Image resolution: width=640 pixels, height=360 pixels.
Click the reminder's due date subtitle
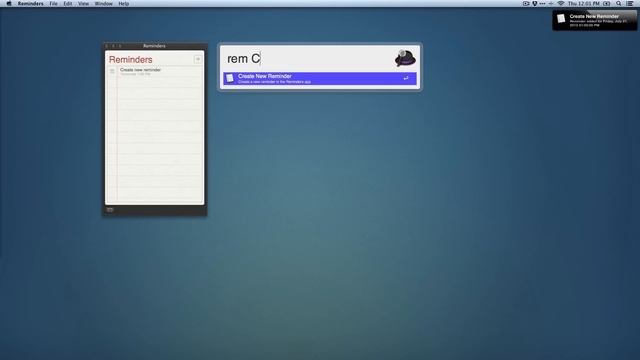(x=135, y=74)
